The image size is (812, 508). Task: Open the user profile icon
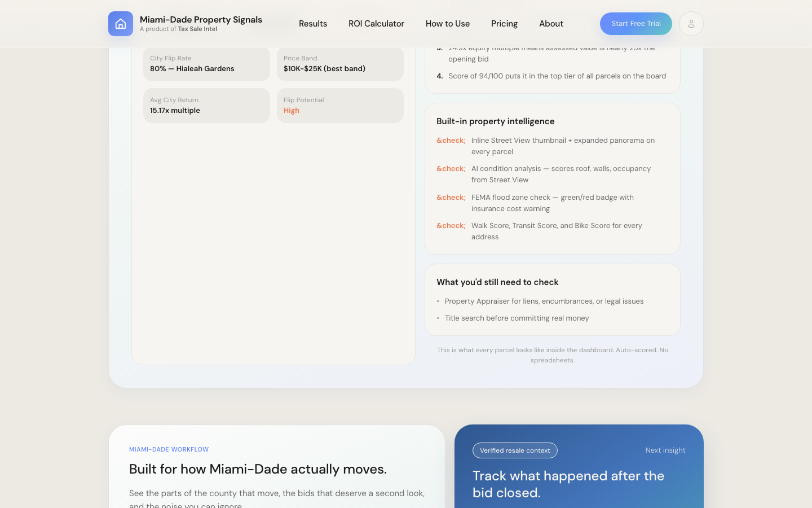691,24
